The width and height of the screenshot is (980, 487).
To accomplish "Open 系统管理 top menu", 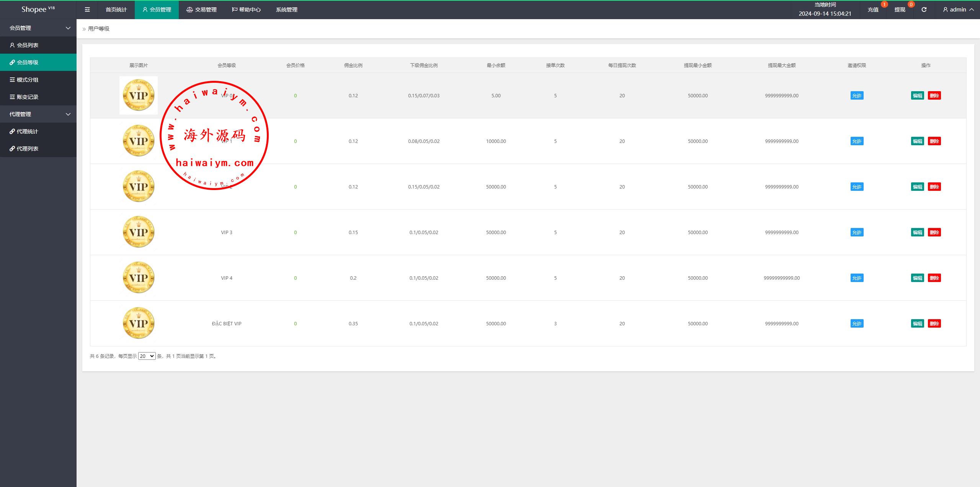I will click(286, 10).
